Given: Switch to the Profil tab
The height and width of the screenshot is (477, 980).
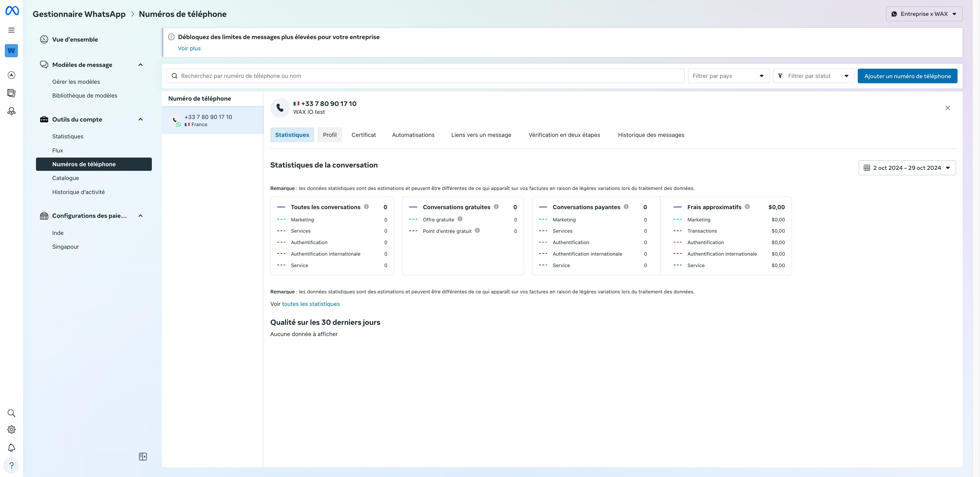Looking at the screenshot, I should 329,135.
